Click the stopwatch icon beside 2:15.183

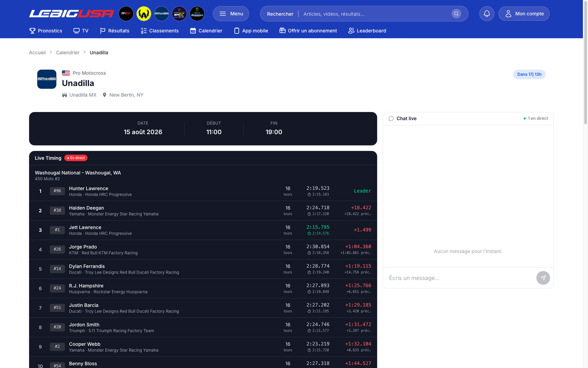tap(309, 195)
